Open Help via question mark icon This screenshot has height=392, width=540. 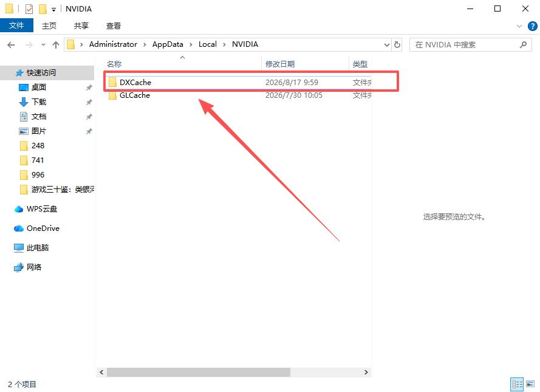point(533,26)
